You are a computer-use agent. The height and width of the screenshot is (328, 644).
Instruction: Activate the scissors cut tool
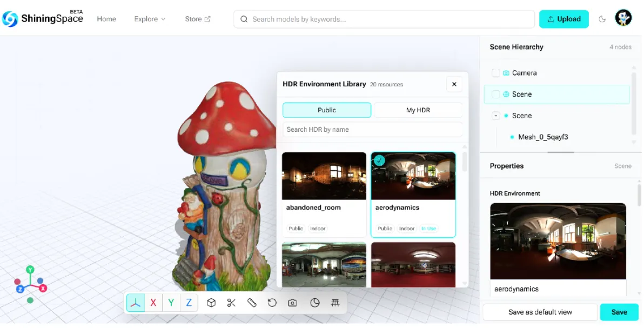(231, 303)
